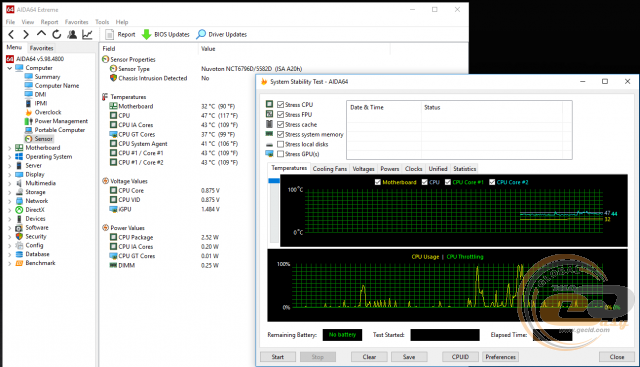Switch to the Voltages tab

(363, 169)
